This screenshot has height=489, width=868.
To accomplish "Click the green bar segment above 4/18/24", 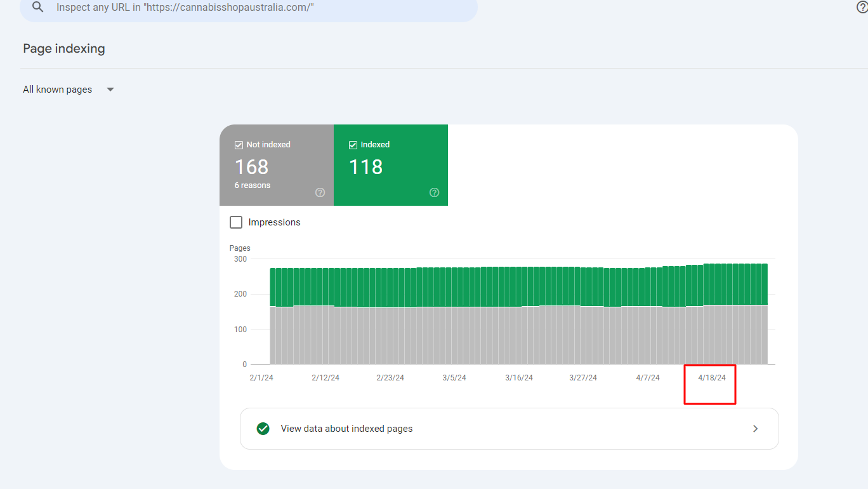I will pyautogui.click(x=712, y=285).
